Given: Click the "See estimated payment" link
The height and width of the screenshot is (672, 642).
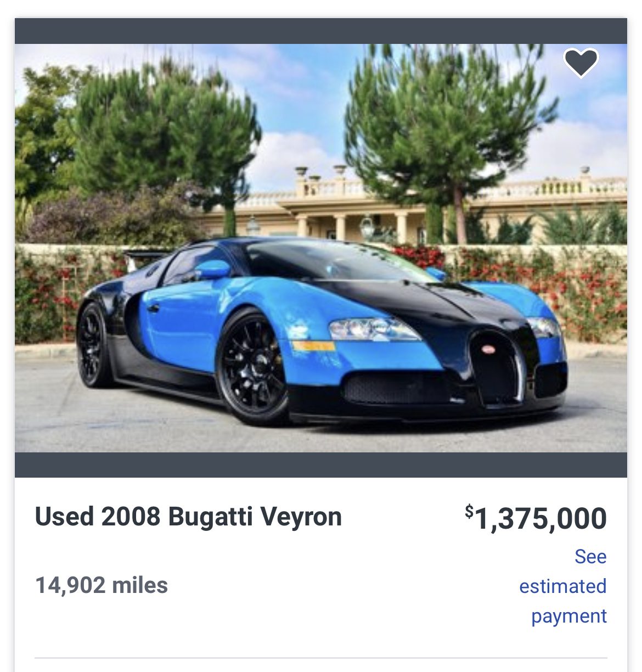Looking at the screenshot, I should [x=564, y=586].
